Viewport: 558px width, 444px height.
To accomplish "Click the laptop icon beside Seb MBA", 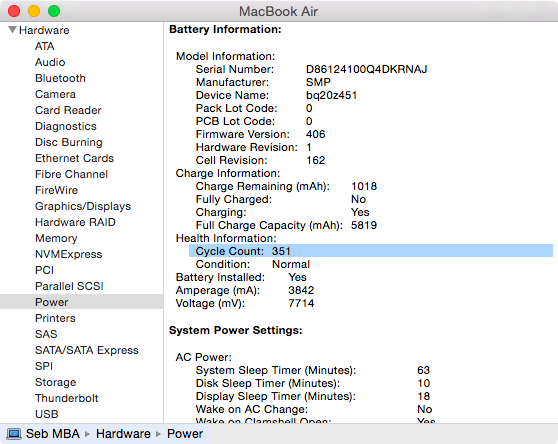I will tap(14, 434).
